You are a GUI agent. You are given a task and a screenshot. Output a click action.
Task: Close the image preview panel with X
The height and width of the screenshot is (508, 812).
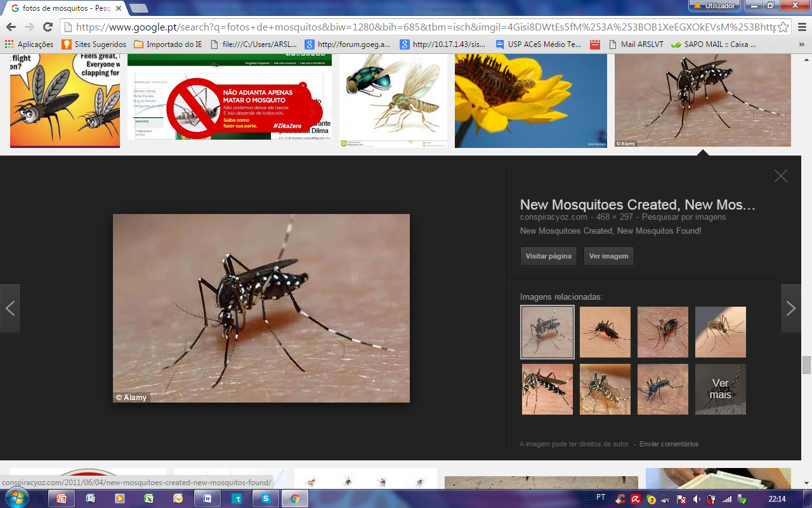pos(780,177)
